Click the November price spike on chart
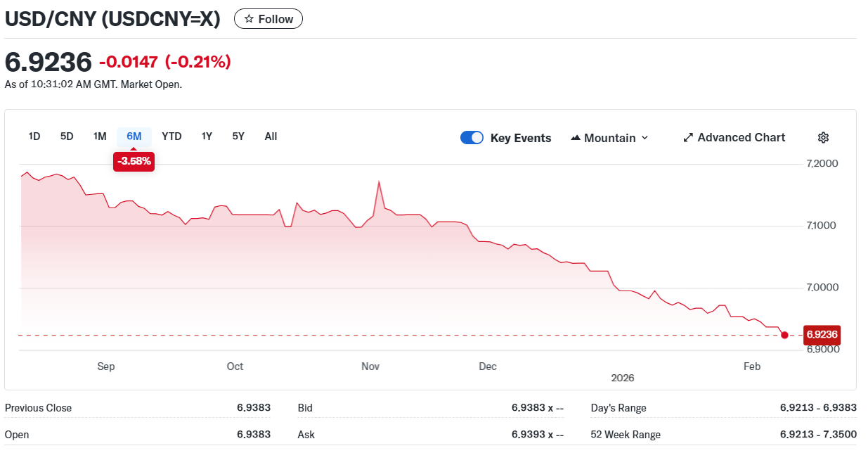The image size is (868, 453). tap(380, 183)
